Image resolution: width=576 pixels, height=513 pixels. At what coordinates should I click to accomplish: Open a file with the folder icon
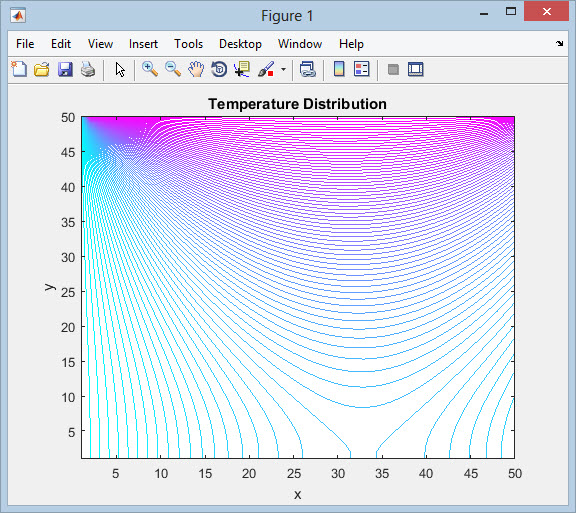(42, 69)
